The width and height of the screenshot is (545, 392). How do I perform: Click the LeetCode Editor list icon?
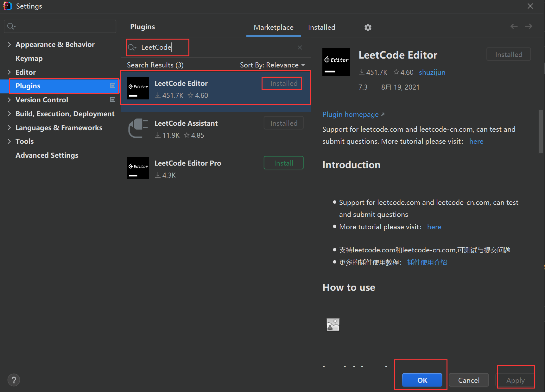click(138, 88)
